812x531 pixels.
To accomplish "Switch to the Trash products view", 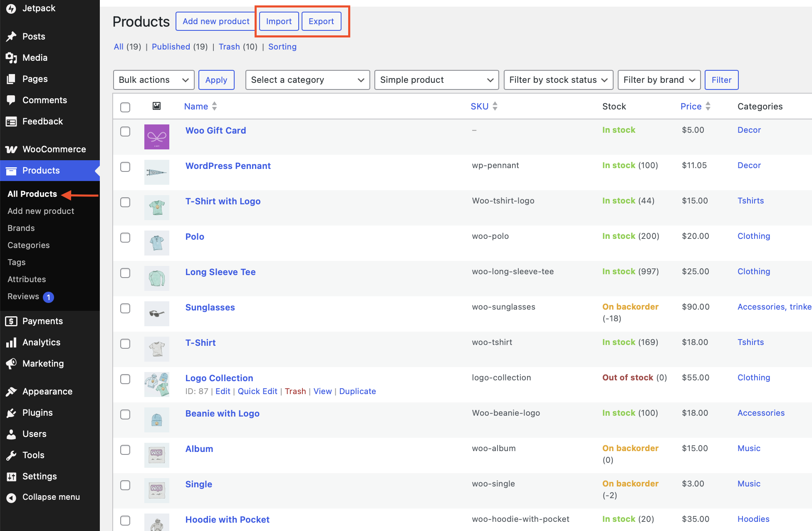I will 229,47.
